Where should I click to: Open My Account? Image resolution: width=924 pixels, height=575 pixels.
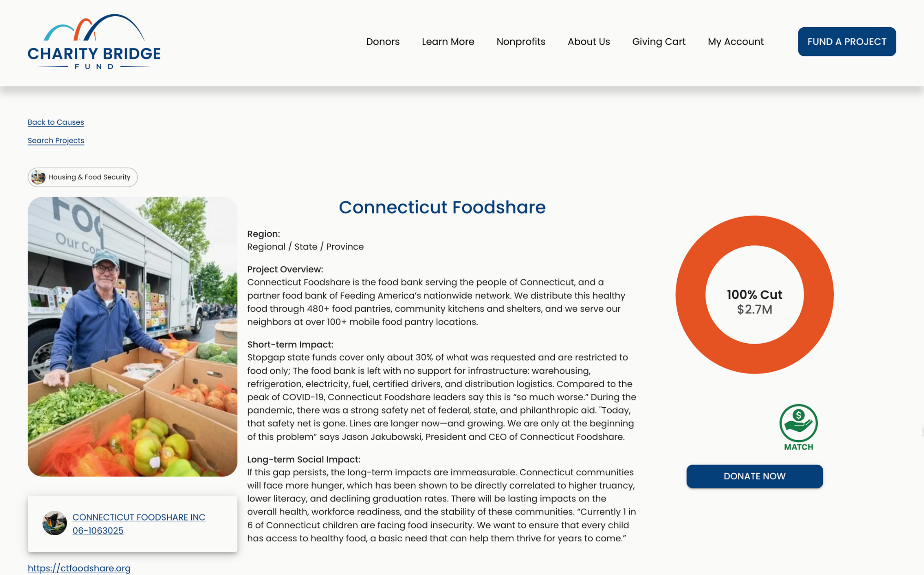pos(736,42)
